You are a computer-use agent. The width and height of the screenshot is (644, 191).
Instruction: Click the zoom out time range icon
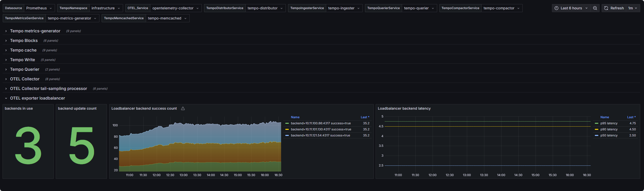tap(595, 8)
